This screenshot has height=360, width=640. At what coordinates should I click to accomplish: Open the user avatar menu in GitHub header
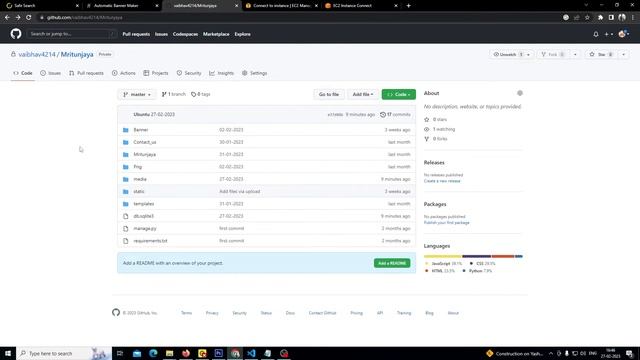pyautogui.click(x=623, y=34)
